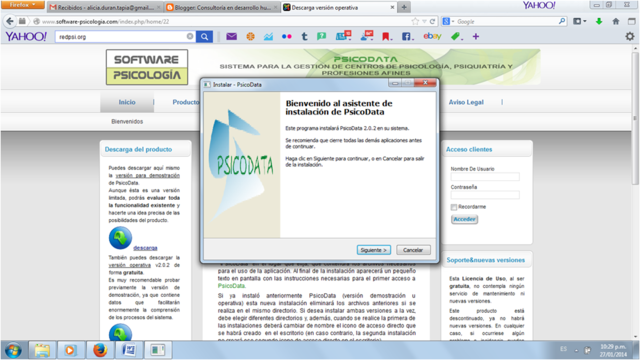This screenshot has height=360, width=640.
Task: Click the Yahoo! logo in toolbar
Action: click(26, 37)
